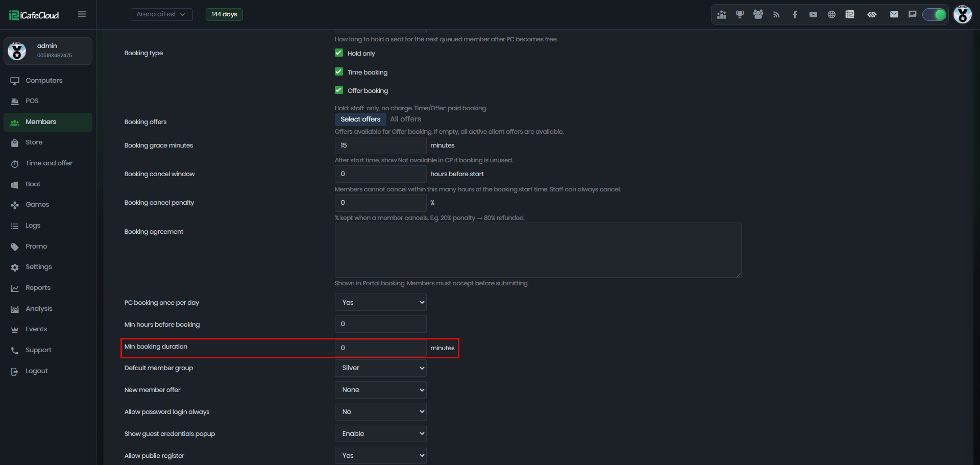The height and width of the screenshot is (465, 980).
Task: Click the RSS feed icon
Action: (x=776, y=15)
